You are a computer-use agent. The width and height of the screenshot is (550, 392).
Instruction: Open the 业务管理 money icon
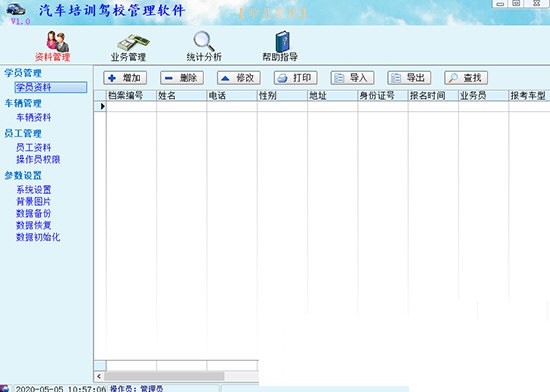pos(133,42)
